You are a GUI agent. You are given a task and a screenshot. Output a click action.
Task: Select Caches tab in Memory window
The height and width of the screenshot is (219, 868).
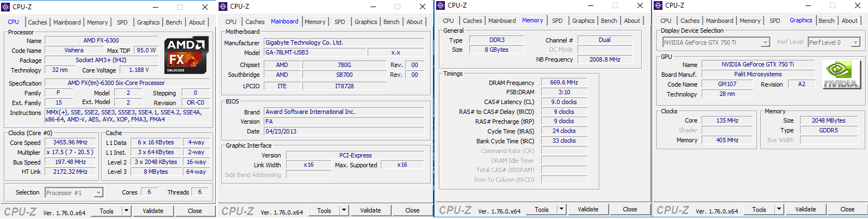[x=473, y=21]
